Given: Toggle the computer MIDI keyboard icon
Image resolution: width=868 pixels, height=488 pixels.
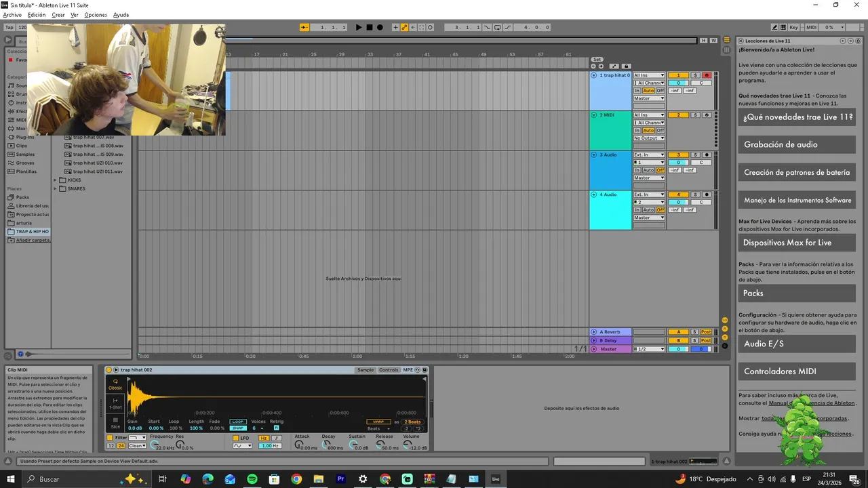Looking at the screenshot, I should pos(784,27).
